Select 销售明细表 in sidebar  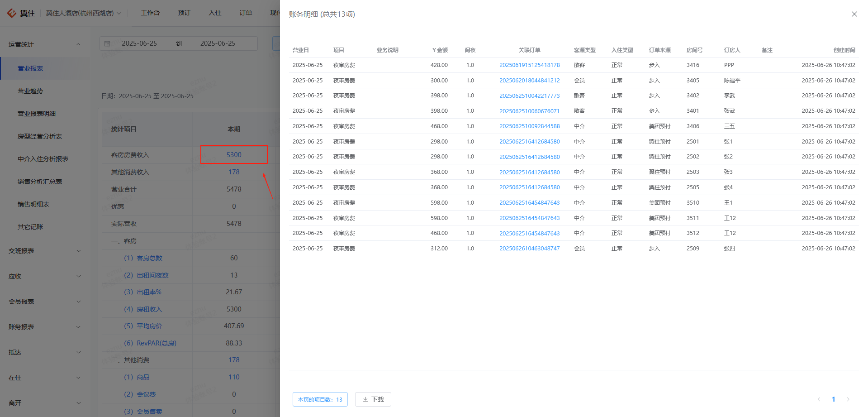click(x=44, y=204)
